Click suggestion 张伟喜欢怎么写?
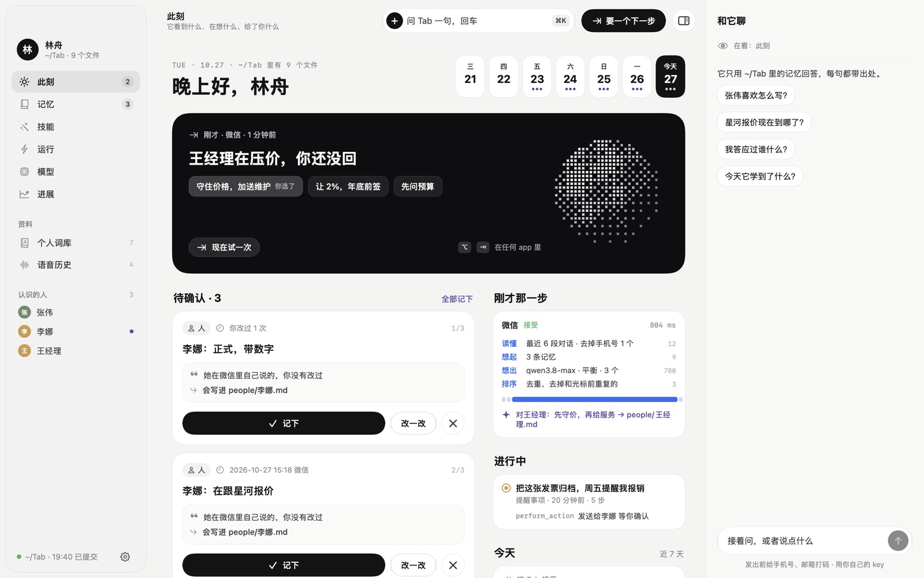Viewport: 924px width, 578px height. coord(756,95)
